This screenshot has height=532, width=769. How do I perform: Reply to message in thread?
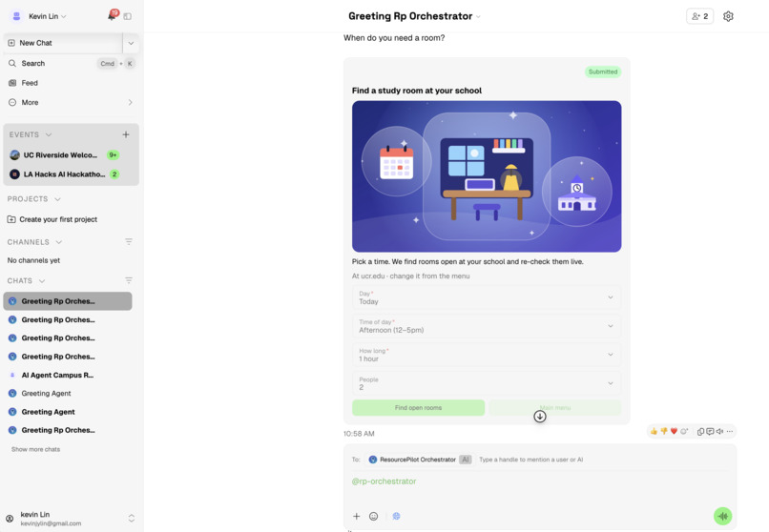(710, 432)
